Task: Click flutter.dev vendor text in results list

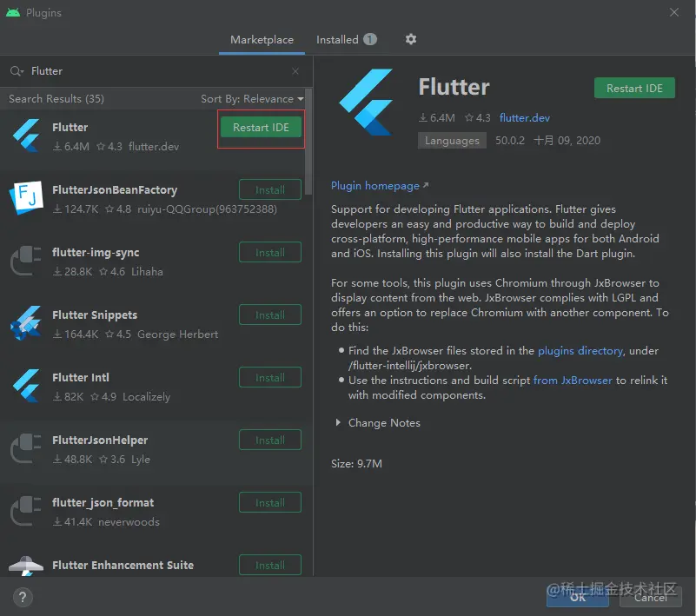Action: click(154, 147)
